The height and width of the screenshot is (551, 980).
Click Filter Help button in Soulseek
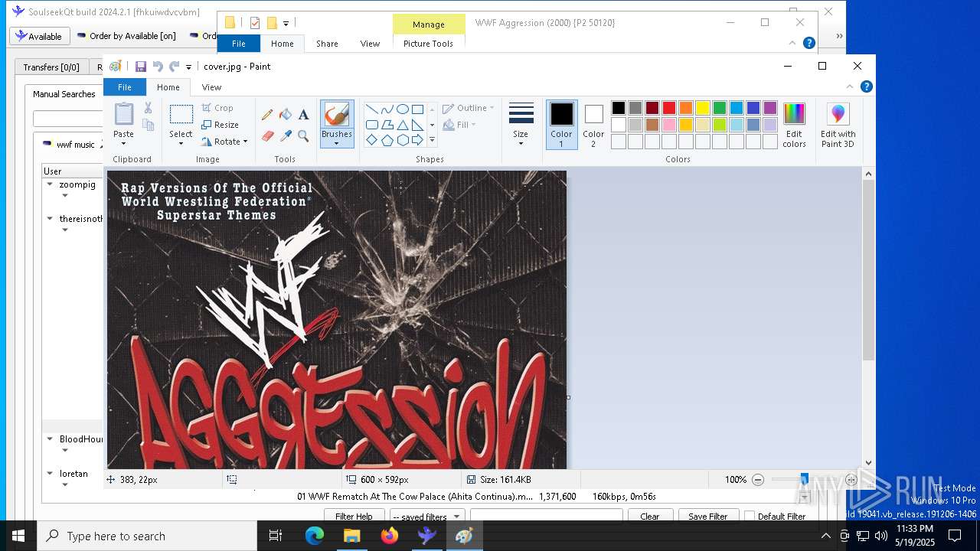(354, 516)
